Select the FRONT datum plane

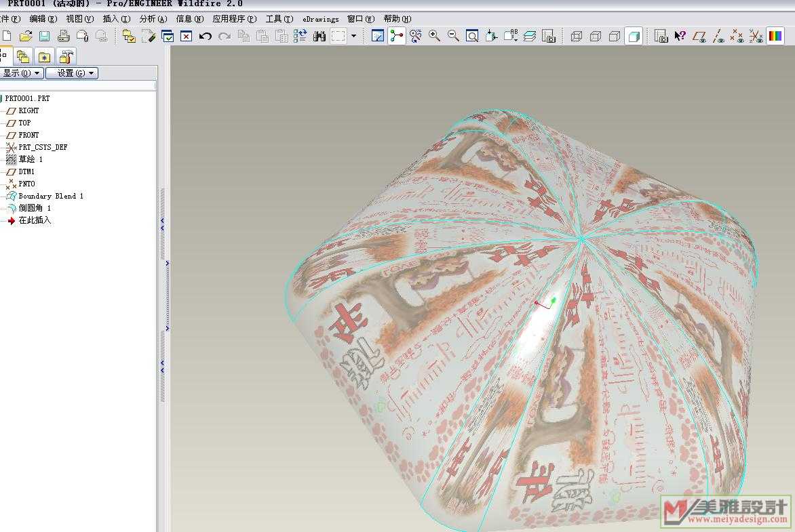28,135
